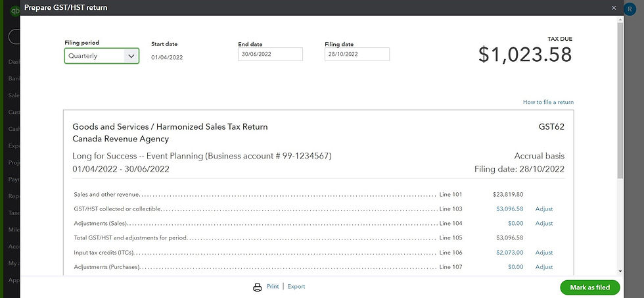Click the Line 101 amount $23,819.80

[508, 195]
